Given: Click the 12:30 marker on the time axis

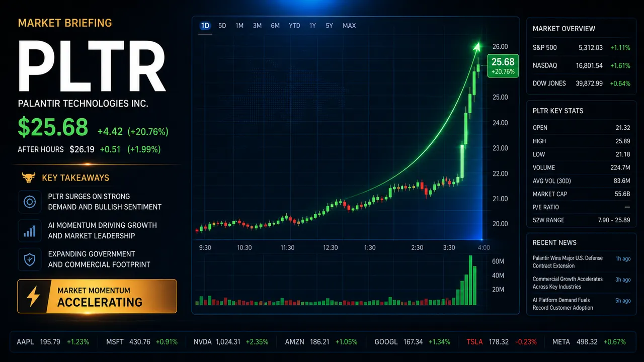Looking at the screenshot, I should coord(331,247).
